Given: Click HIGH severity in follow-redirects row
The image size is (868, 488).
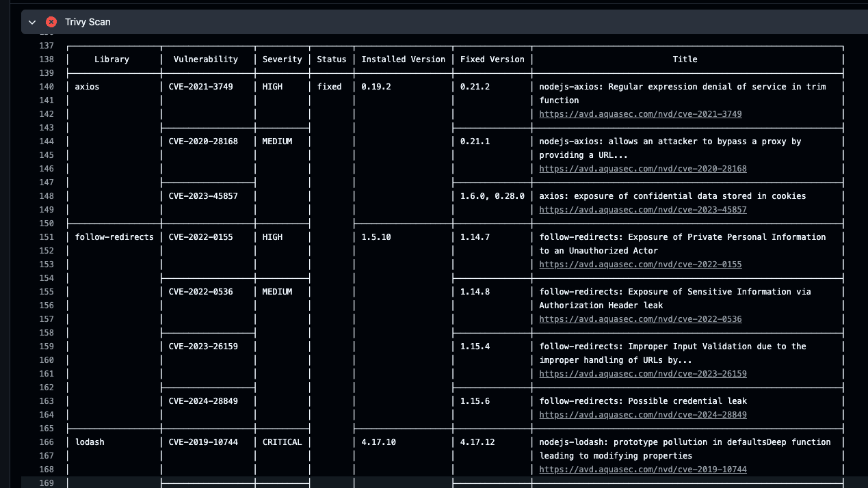Looking at the screenshot, I should coord(272,237).
